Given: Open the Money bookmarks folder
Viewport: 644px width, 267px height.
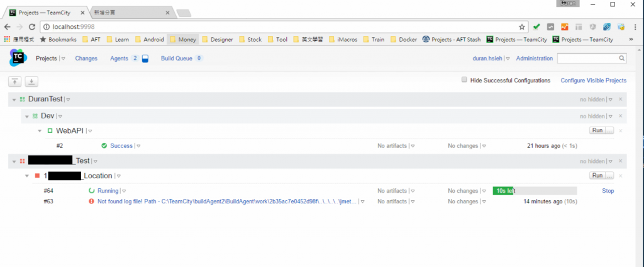Looking at the screenshot, I should click(x=183, y=40).
